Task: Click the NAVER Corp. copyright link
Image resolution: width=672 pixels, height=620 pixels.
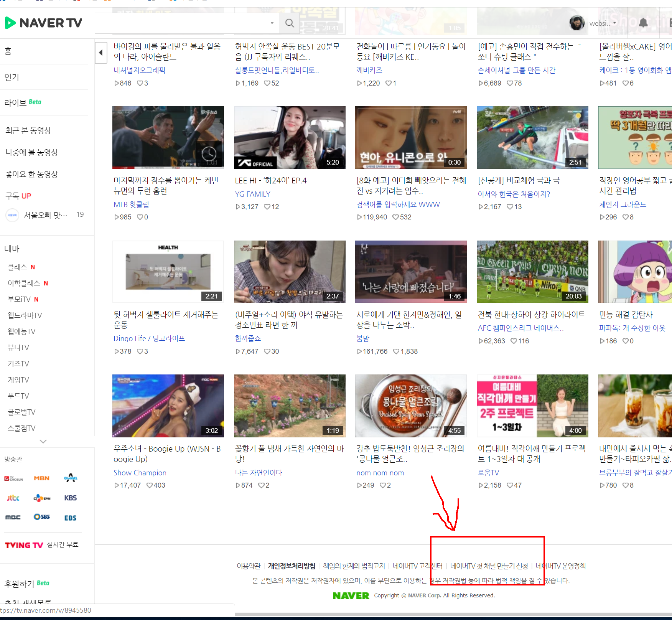Action: tap(425, 596)
